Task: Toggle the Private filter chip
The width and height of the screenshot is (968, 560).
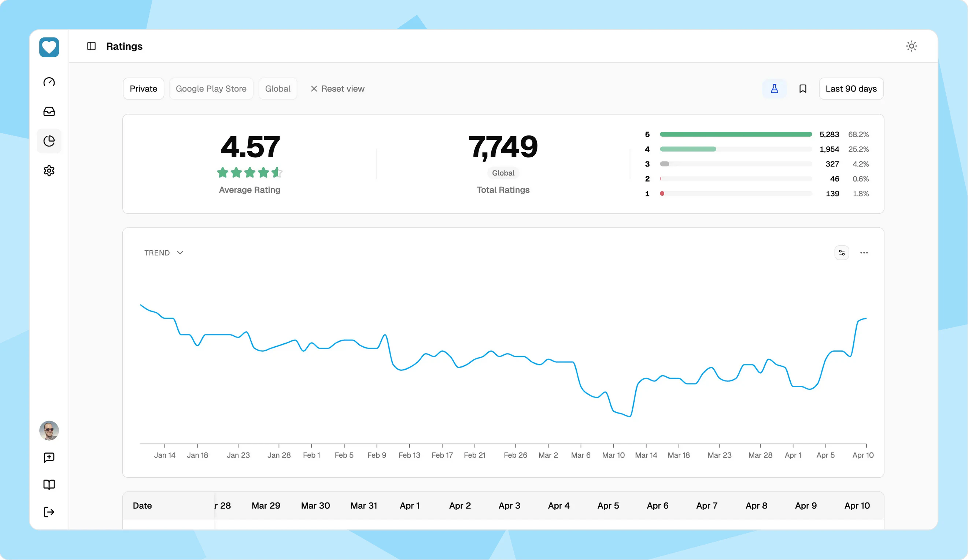Action: click(x=143, y=89)
